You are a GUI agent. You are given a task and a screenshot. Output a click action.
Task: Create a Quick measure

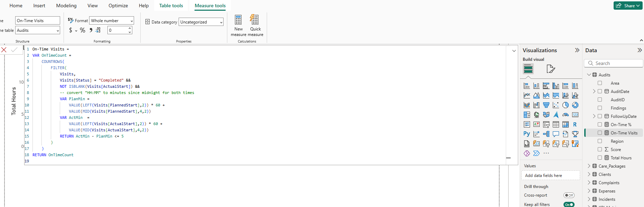click(255, 25)
